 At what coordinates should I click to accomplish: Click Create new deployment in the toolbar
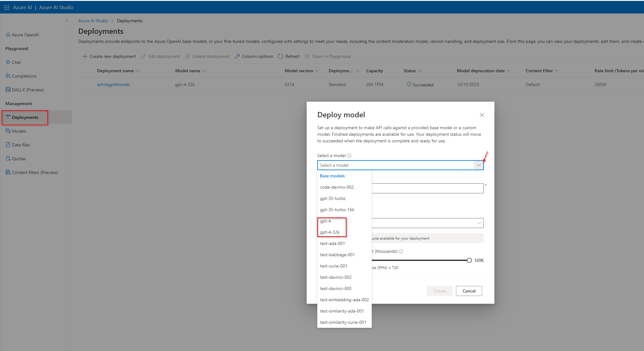coord(109,56)
